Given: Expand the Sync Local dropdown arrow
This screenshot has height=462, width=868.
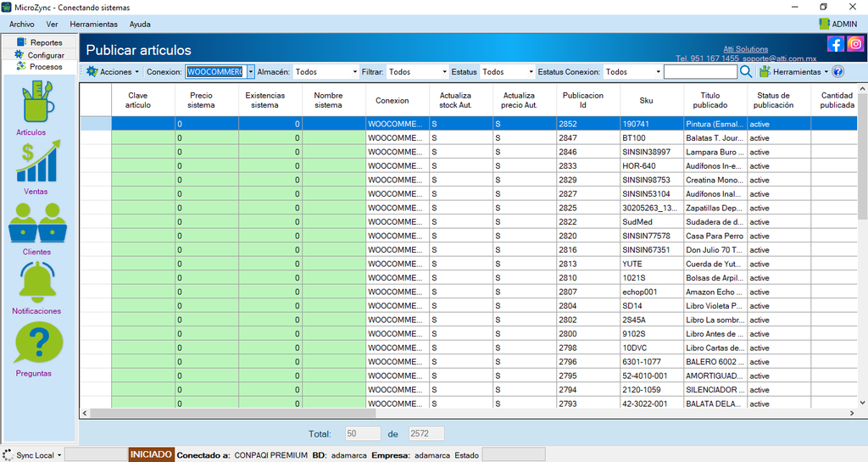Looking at the screenshot, I should 59,455.
